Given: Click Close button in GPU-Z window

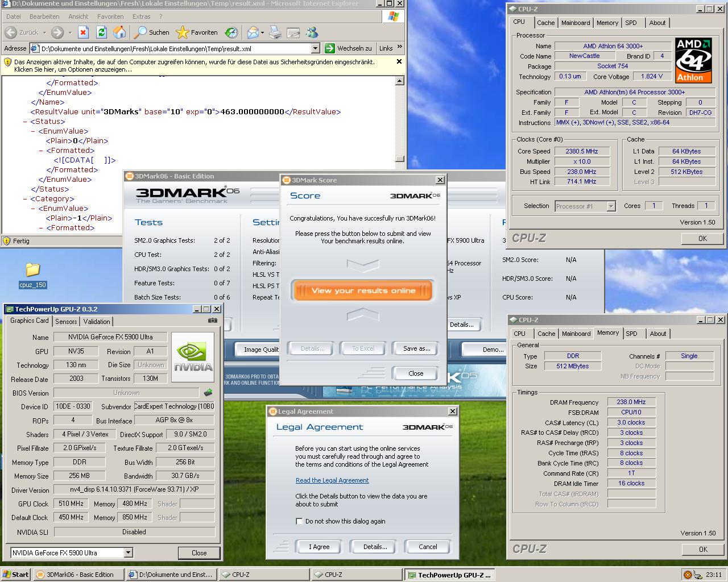Looking at the screenshot, I should pos(199,552).
